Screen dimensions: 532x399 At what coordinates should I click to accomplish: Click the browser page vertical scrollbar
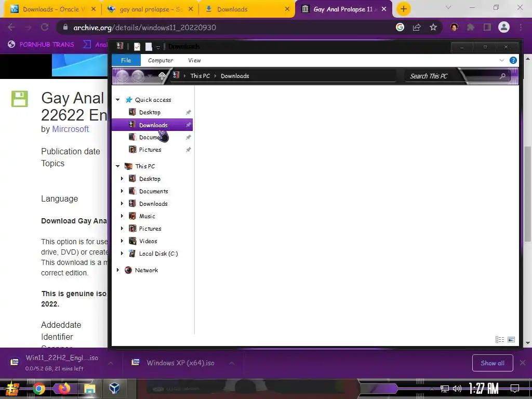point(528,193)
